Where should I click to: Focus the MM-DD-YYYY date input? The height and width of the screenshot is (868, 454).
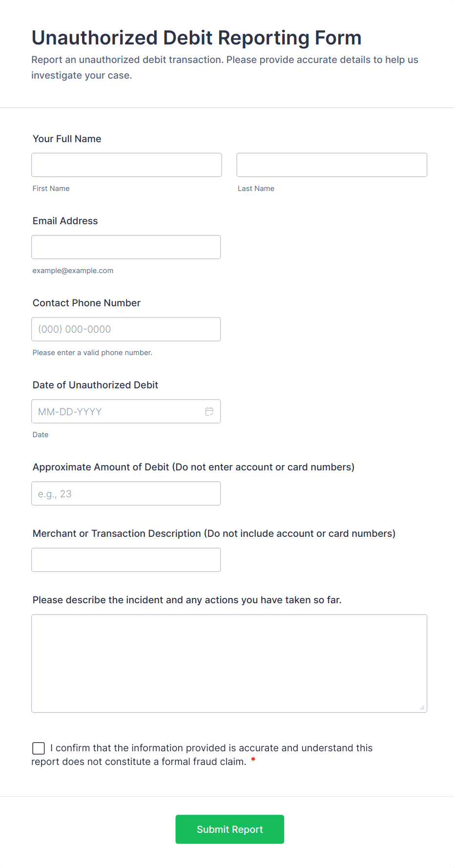pyautogui.click(x=117, y=411)
